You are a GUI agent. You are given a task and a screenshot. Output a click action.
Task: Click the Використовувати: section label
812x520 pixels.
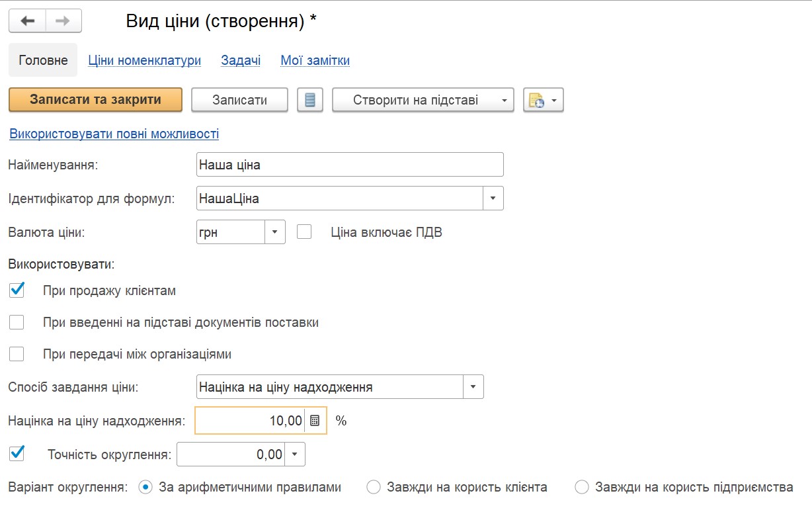click(x=61, y=264)
